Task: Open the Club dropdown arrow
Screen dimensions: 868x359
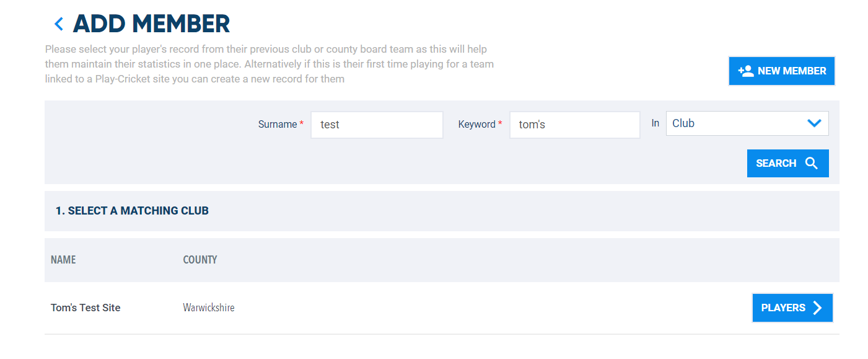Action: click(814, 123)
